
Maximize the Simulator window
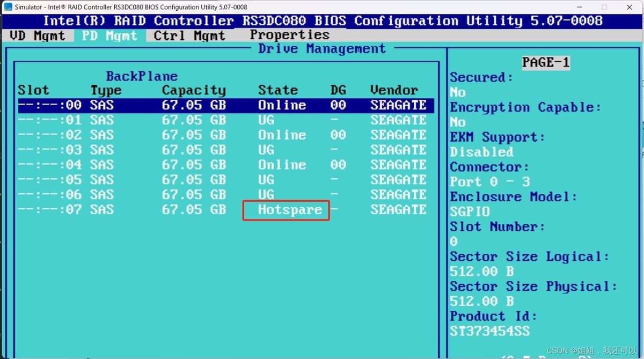tap(604, 7)
